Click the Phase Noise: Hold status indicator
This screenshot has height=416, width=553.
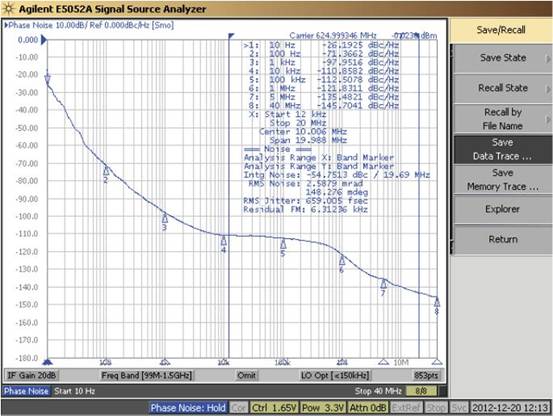[188, 408]
